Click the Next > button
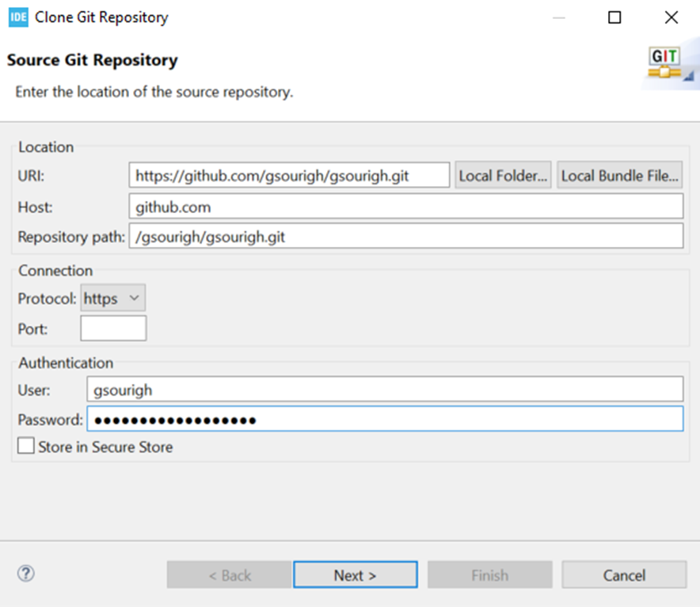The height and width of the screenshot is (607, 700). click(356, 575)
